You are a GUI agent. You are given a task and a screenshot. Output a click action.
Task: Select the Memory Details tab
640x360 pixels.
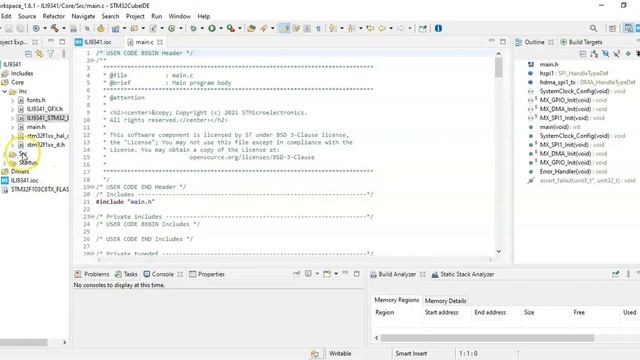[x=445, y=301]
